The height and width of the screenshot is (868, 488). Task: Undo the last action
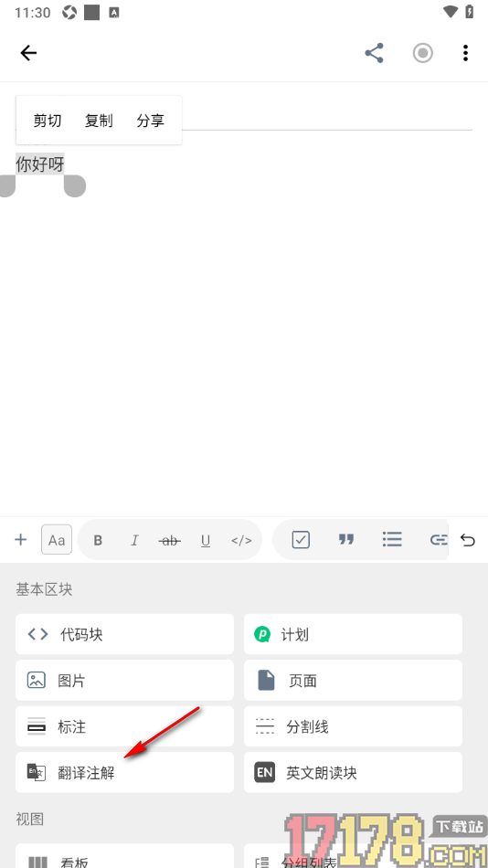468,539
